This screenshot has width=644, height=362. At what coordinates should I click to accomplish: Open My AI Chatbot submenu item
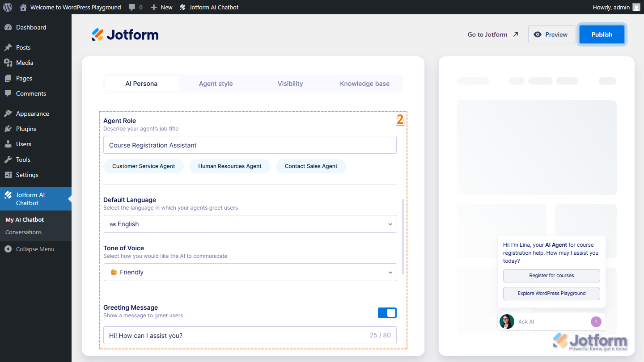point(25,219)
